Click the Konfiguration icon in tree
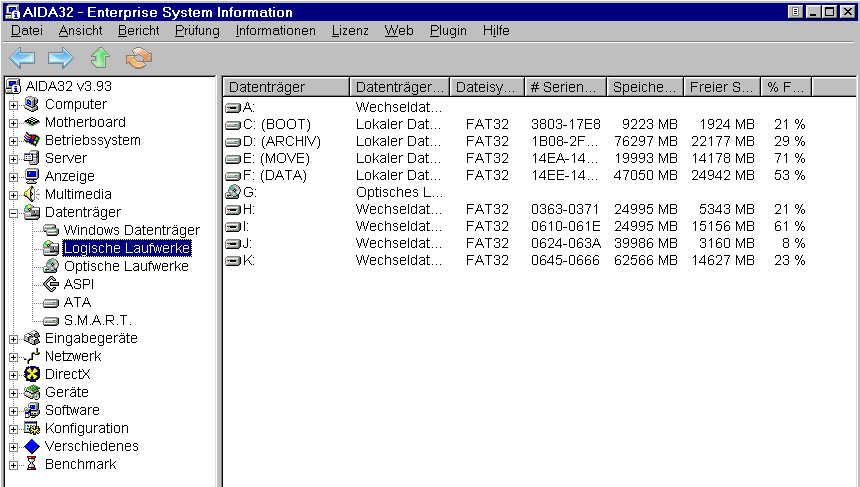Screen dimensions: 860x487 (x=32, y=428)
